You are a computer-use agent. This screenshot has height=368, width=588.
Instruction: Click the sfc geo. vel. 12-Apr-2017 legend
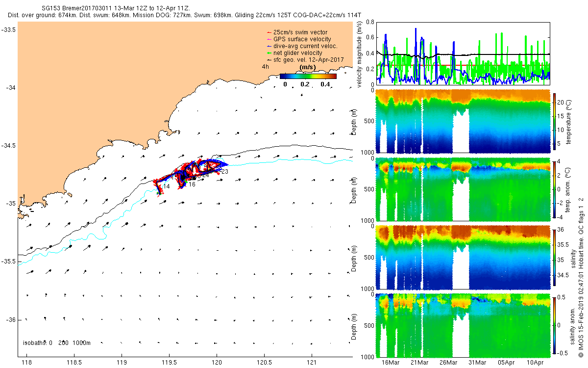(305, 60)
